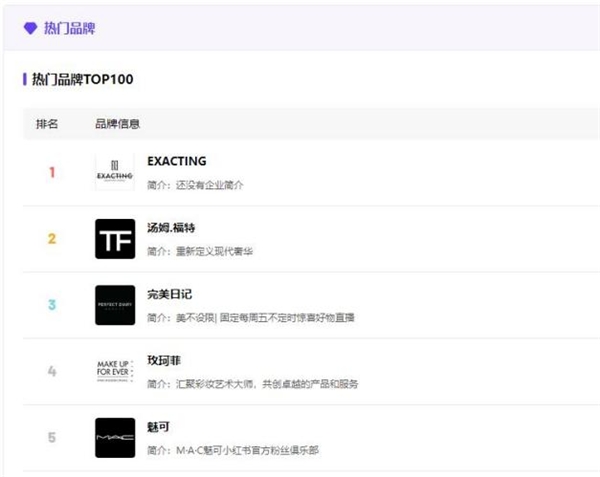Click the Make Up For Ever logo
This screenshot has height=477, width=600.
click(x=115, y=371)
